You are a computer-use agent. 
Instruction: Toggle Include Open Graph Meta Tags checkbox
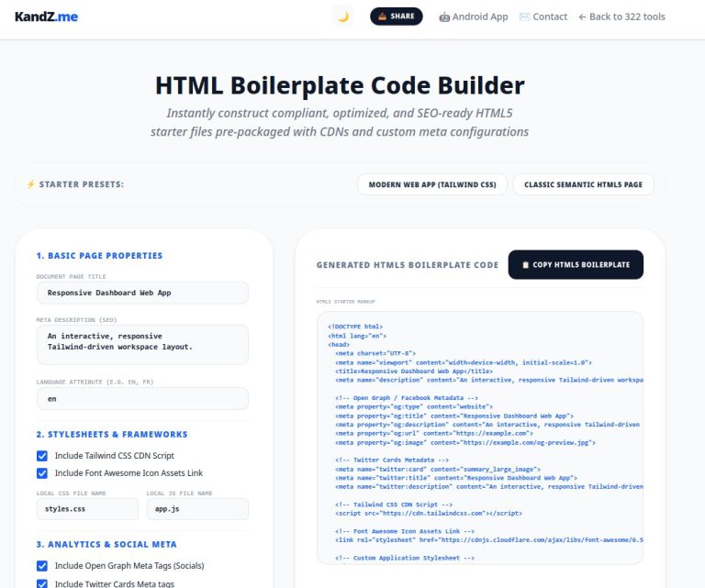click(x=42, y=566)
